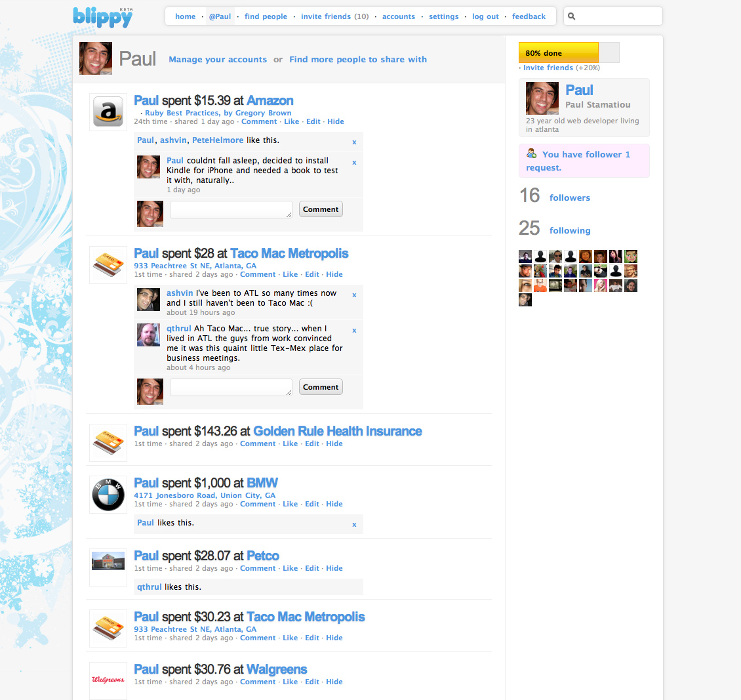Click Paul's large profile photo in page header
Viewport: 741px width, 700px height.
coord(96,58)
